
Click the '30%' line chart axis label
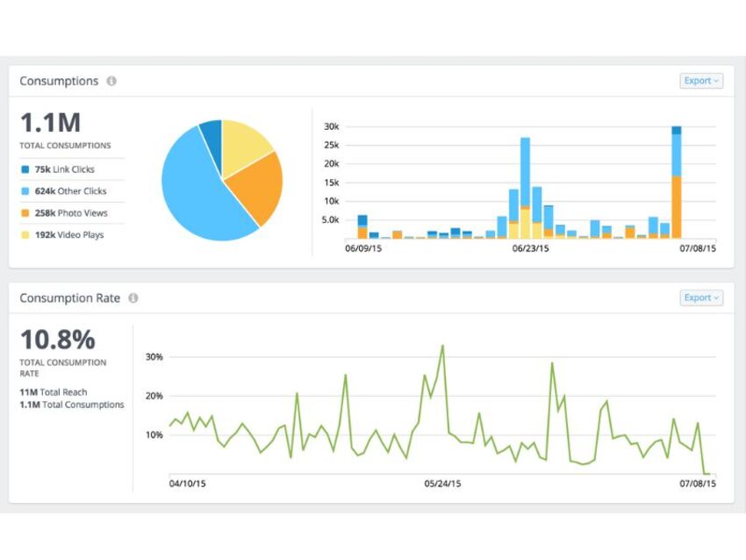154,357
